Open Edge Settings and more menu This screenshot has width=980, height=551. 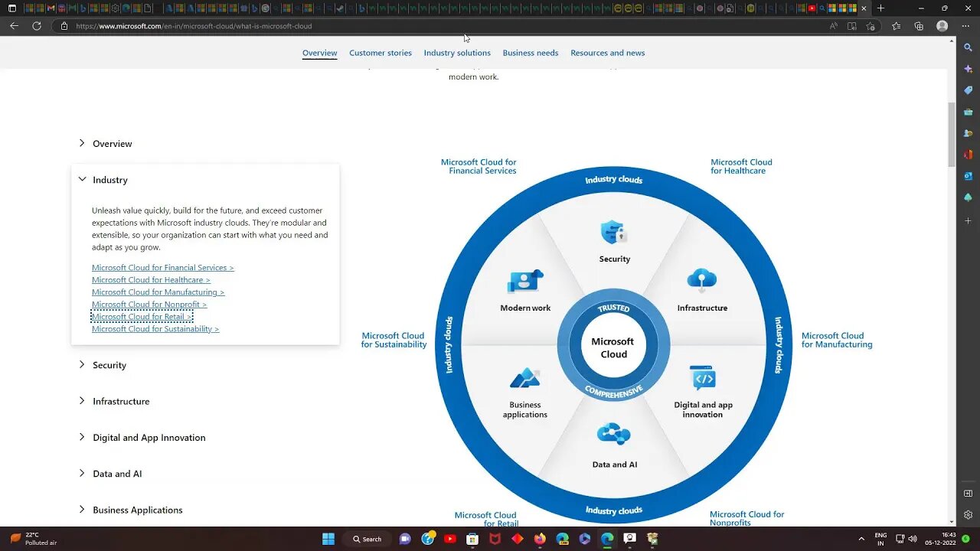pos(965,26)
